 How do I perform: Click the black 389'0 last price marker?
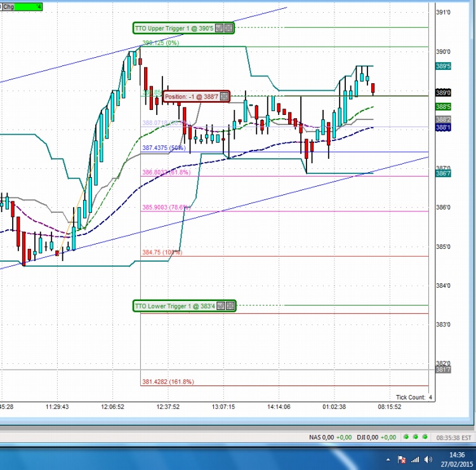click(443, 93)
